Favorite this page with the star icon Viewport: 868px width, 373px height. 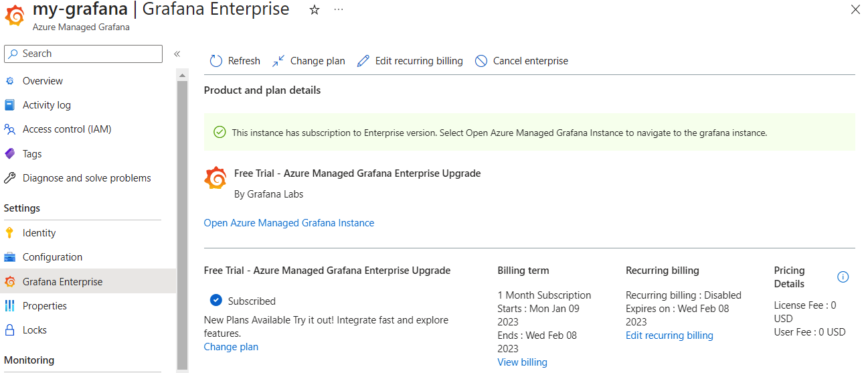point(315,10)
